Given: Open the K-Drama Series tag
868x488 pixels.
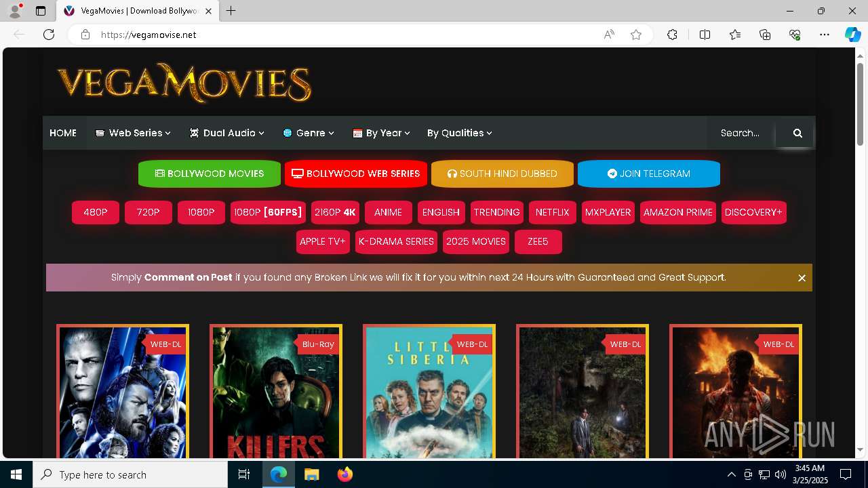Looking at the screenshot, I should tap(396, 241).
